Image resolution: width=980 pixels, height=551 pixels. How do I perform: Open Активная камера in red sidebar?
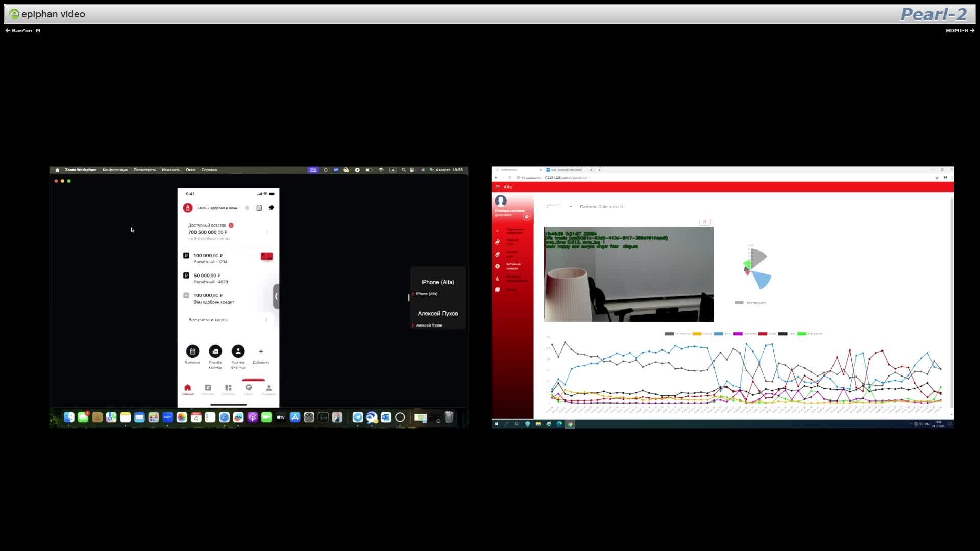[512, 266]
